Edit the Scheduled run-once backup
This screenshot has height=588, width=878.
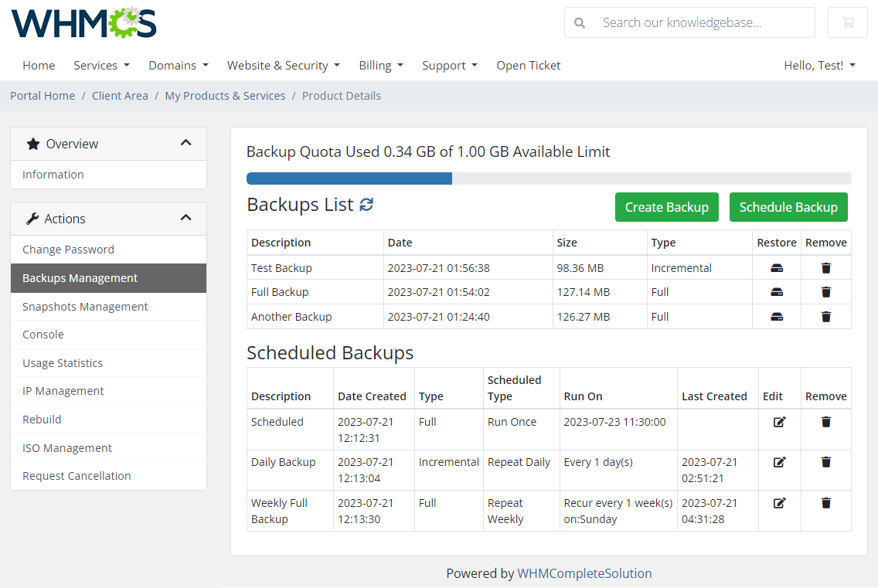click(779, 421)
